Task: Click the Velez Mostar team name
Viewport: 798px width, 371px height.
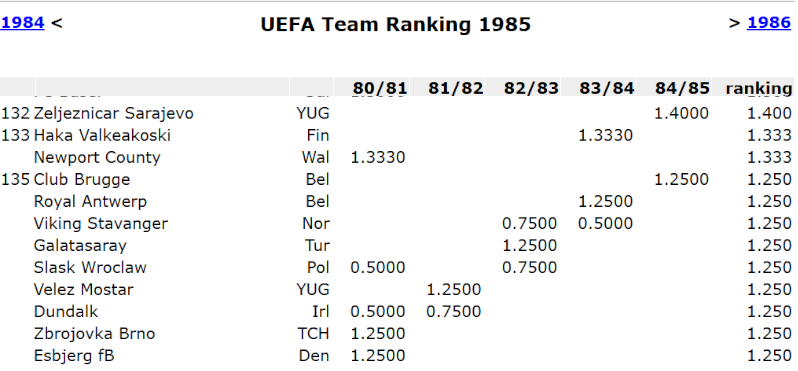Action: pos(83,290)
